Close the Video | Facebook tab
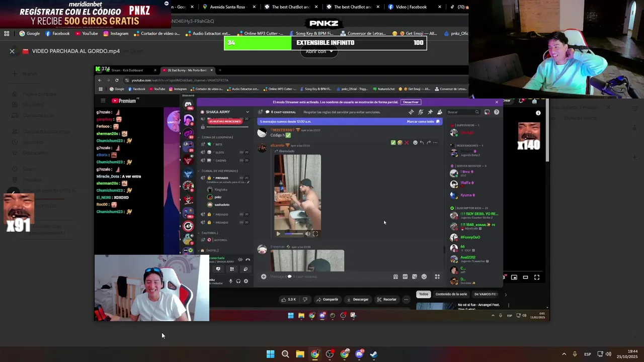Screen dimensions: 644x362 440,7
